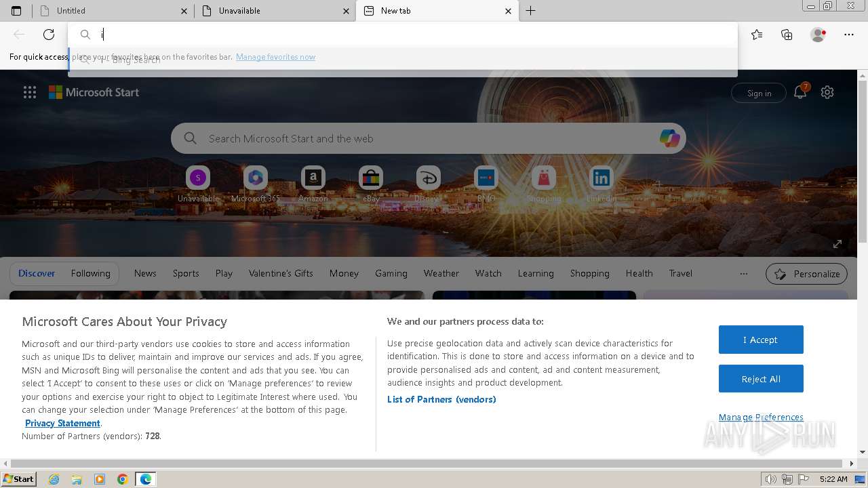Switch to the Untitled tab

click(113, 11)
